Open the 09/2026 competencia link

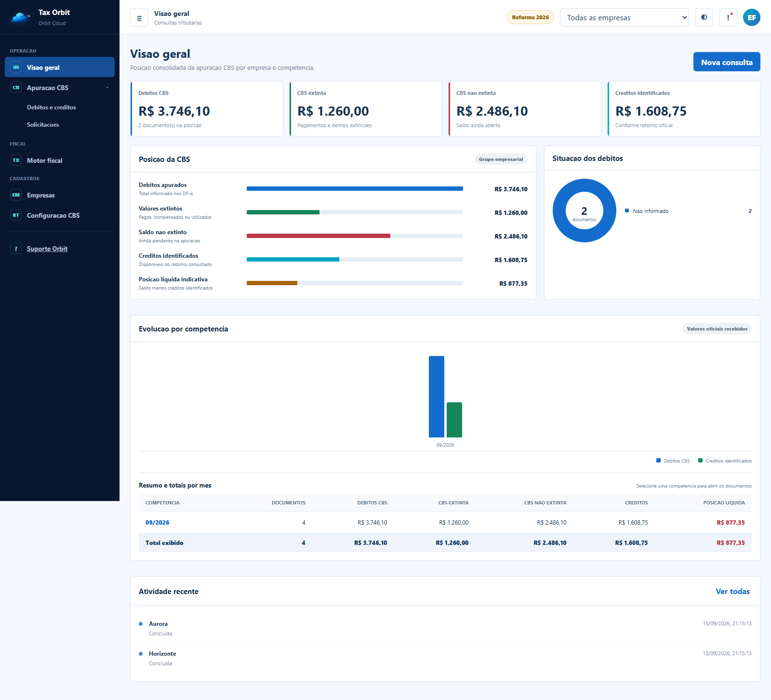pyautogui.click(x=157, y=522)
